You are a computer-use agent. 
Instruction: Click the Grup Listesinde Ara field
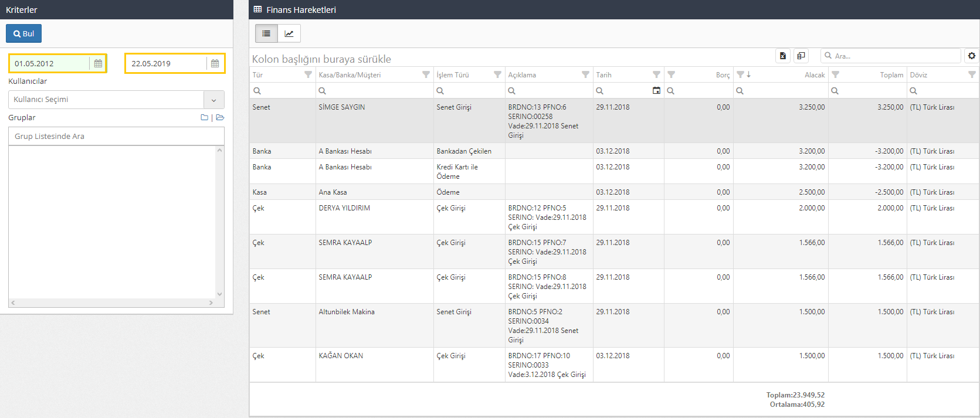coord(116,136)
